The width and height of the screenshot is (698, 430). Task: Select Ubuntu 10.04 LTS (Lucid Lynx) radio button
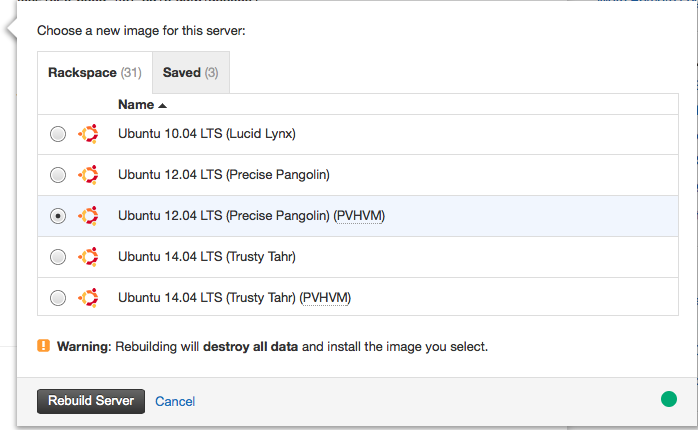(x=58, y=134)
